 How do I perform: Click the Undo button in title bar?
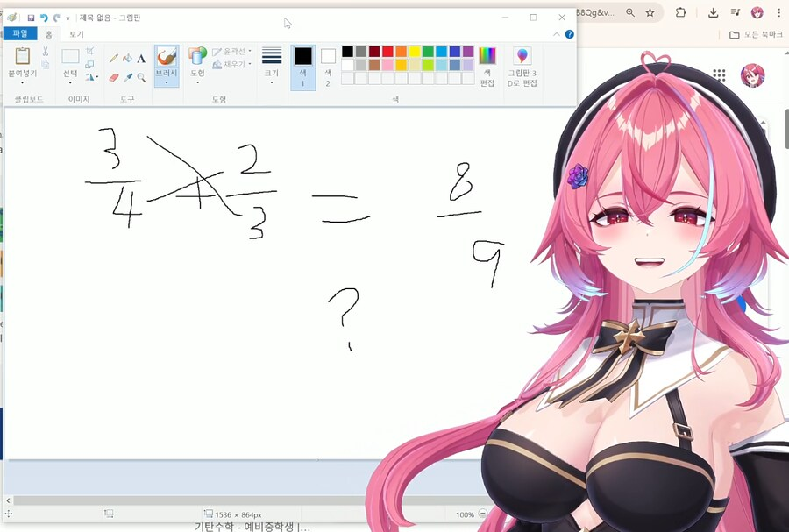click(44, 18)
